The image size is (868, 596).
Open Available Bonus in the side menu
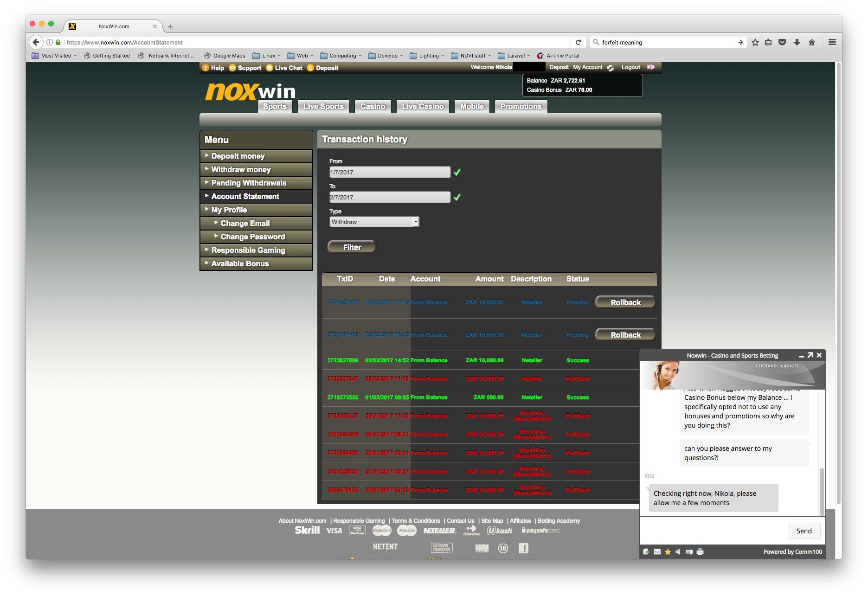(x=257, y=263)
